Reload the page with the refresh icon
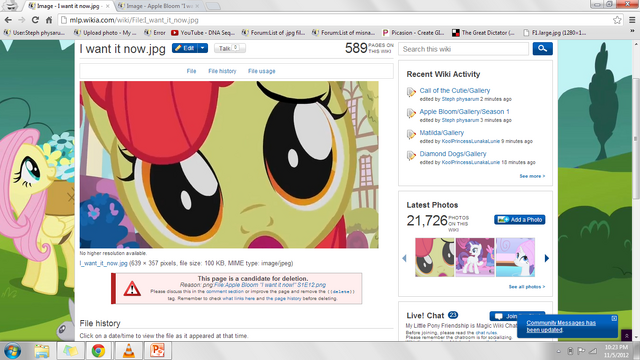640x360 pixels. click(x=36, y=20)
